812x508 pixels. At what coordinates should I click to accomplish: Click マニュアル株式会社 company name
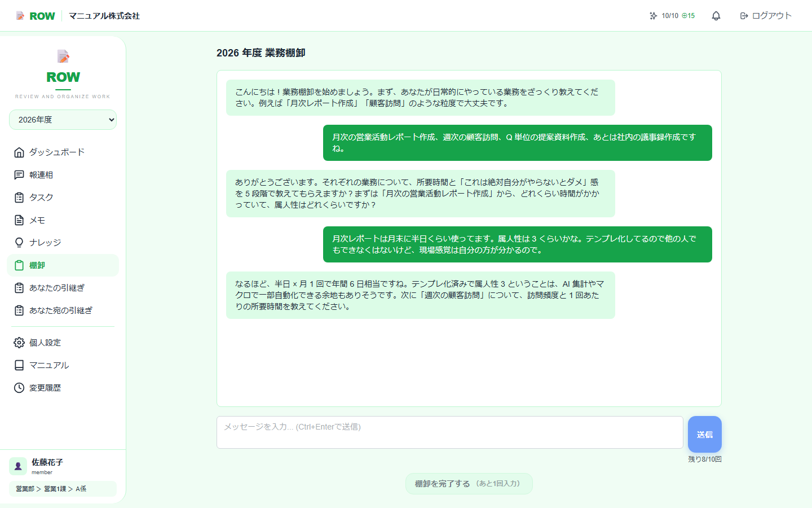click(104, 16)
